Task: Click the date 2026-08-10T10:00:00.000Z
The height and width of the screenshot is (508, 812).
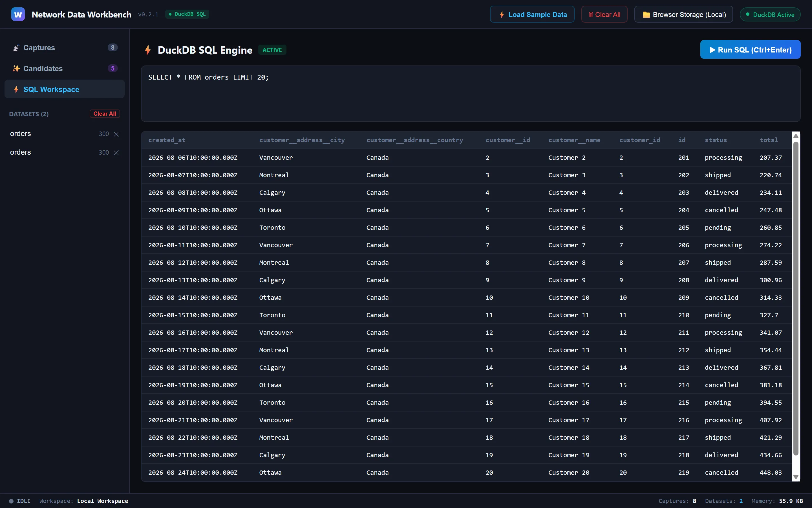Action: click(193, 227)
